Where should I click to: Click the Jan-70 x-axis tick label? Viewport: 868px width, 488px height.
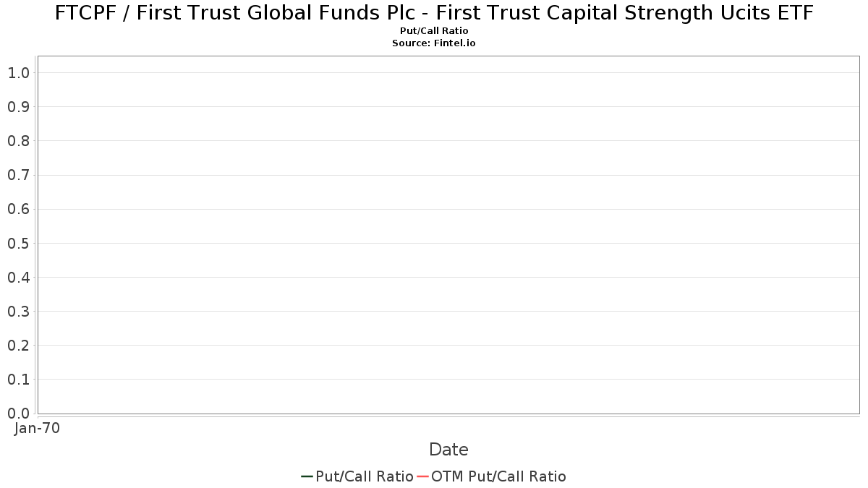click(x=37, y=428)
